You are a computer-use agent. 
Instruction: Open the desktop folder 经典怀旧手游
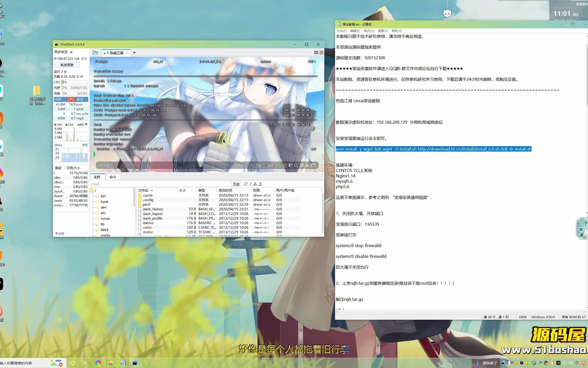[37, 95]
